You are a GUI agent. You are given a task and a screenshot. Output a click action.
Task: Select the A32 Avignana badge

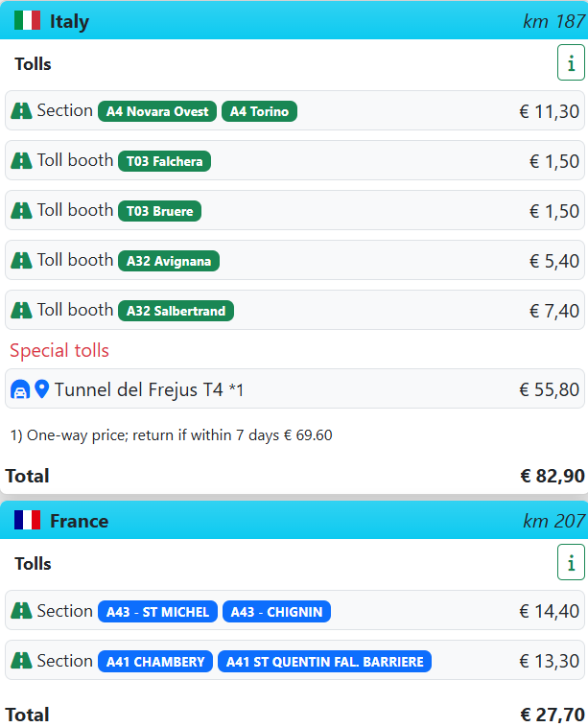pyautogui.click(x=169, y=261)
